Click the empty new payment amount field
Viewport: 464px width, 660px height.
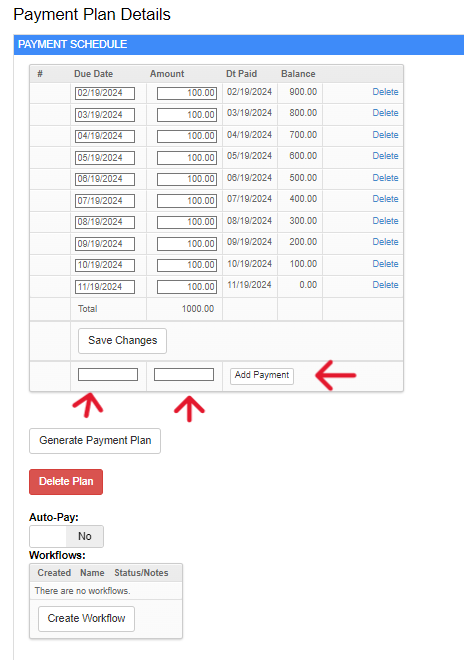coord(184,375)
